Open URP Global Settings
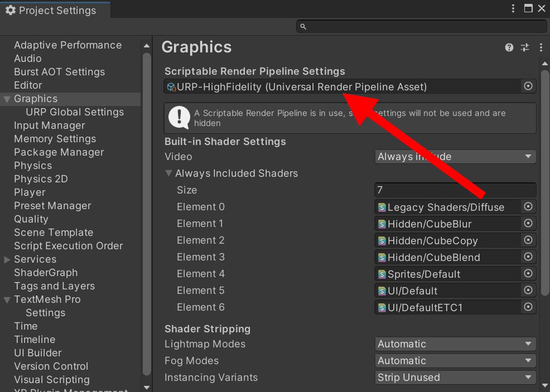 [x=75, y=112]
